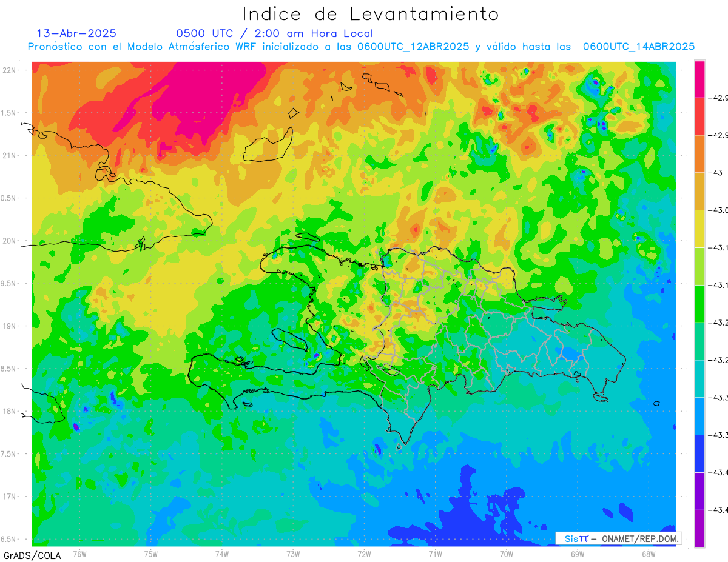Click the forecast description line starting "Pronóstico con el Modelo"
The height and width of the screenshot is (562, 728).
[361, 47]
